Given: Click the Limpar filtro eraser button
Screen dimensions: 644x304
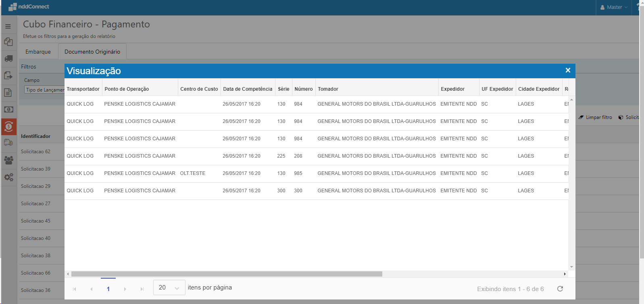Looking at the screenshot, I should pos(595,117).
